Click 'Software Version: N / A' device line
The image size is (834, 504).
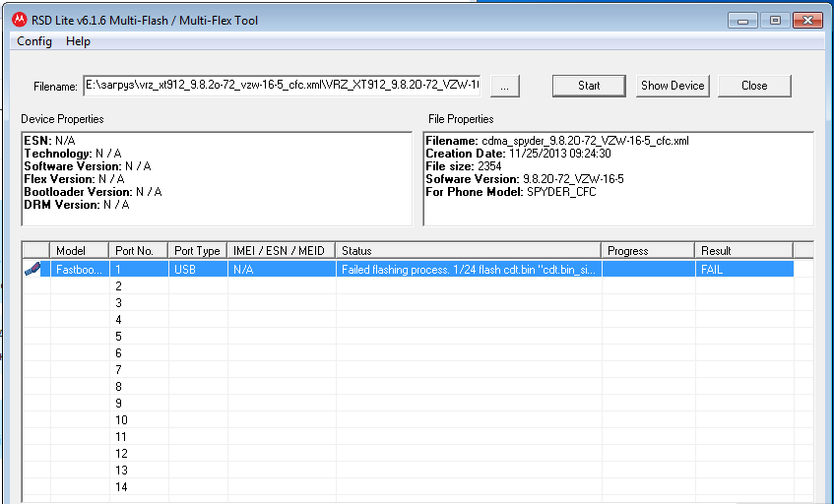(88, 166)
